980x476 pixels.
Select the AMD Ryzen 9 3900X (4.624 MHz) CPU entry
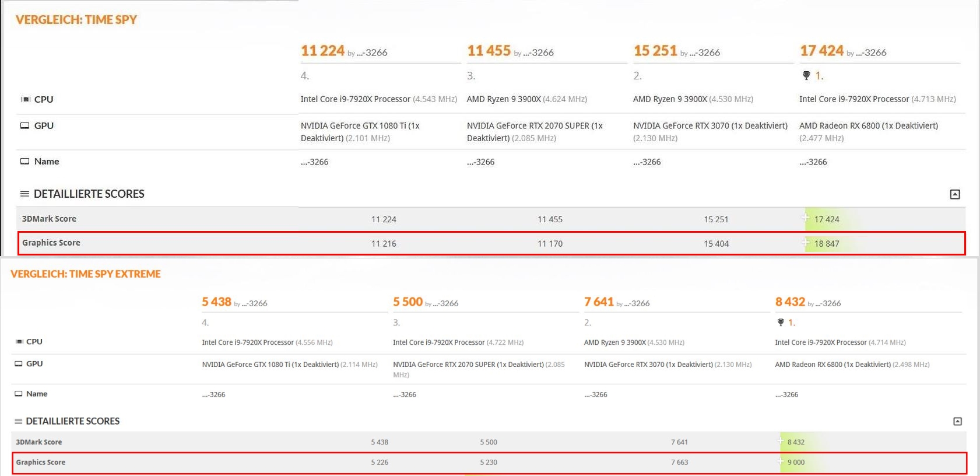pyautogui.click(x=527, y=99)
